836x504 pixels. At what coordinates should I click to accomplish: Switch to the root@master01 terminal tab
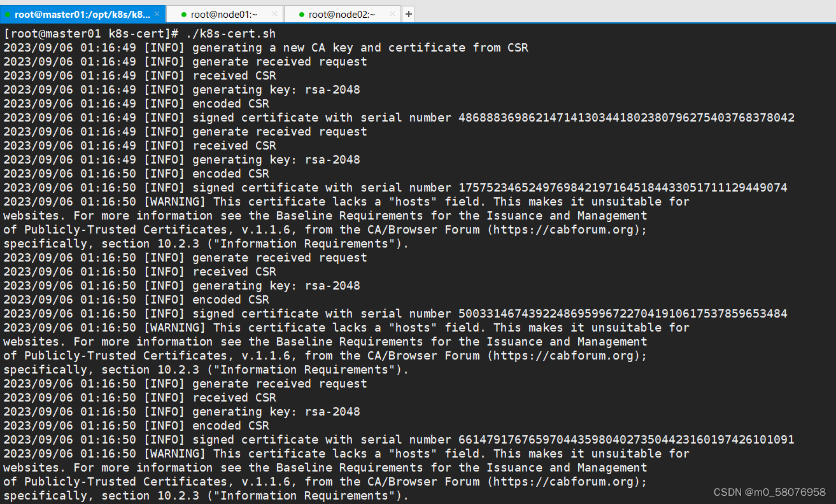click(x=83, y=14)
